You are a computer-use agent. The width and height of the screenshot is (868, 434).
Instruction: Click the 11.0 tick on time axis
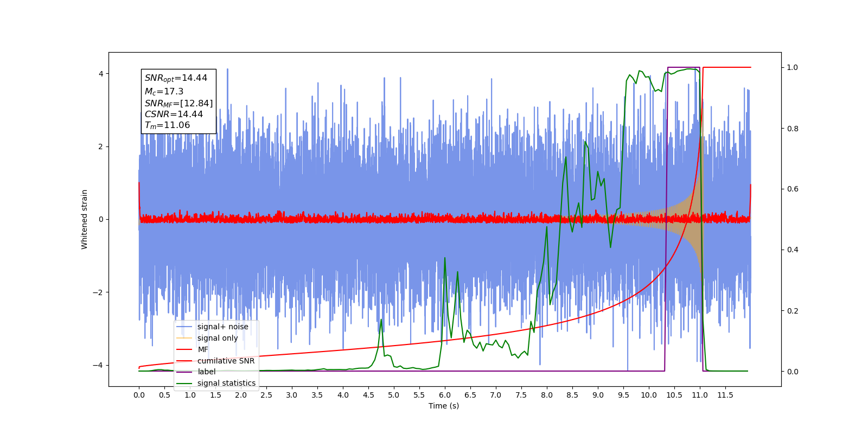click(x=700, y=395)
